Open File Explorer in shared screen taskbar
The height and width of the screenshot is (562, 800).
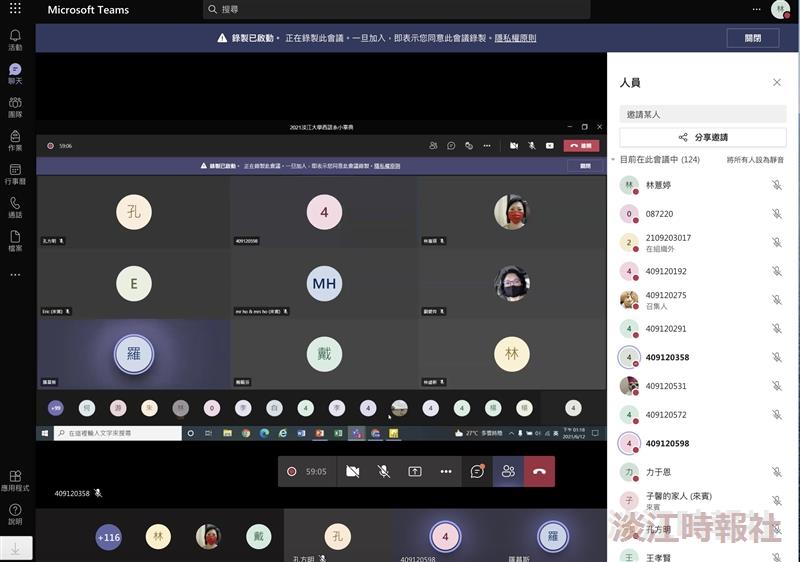point(228,433)
